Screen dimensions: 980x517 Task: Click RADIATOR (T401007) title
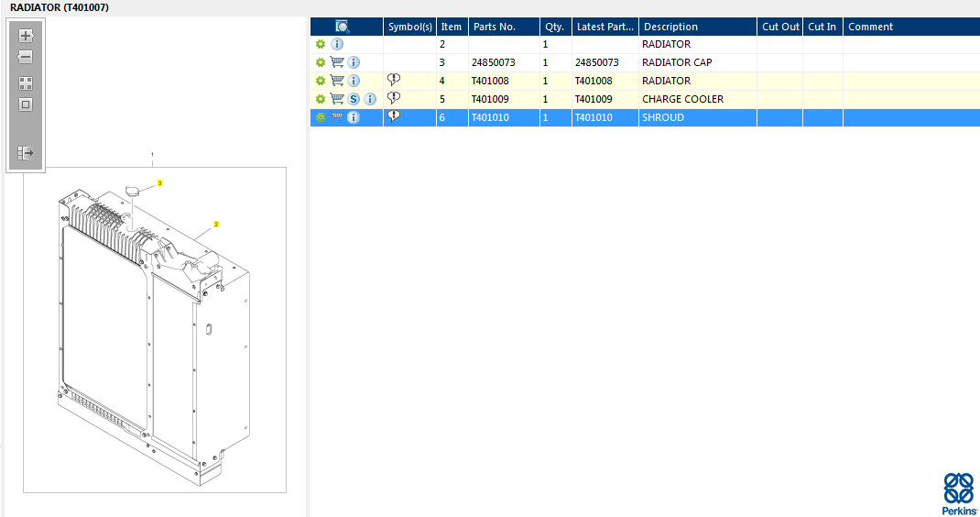pyautogui.click(x=60, y=7)
